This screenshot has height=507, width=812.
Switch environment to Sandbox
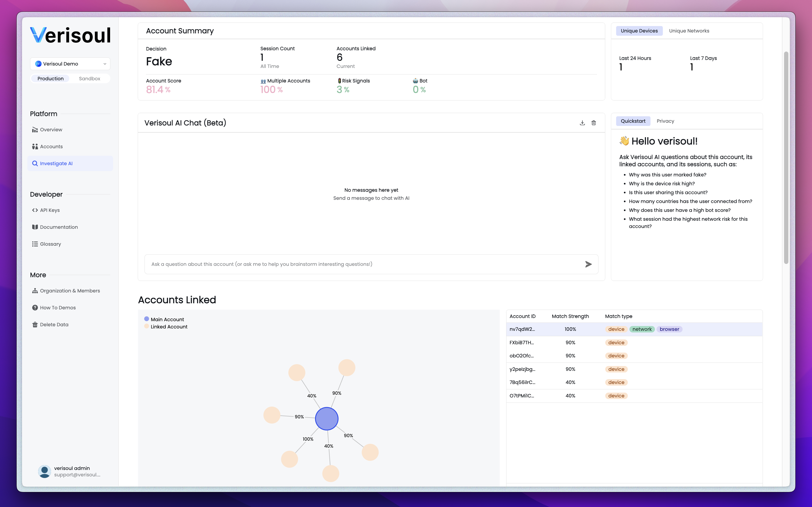[x=89, y=78]
